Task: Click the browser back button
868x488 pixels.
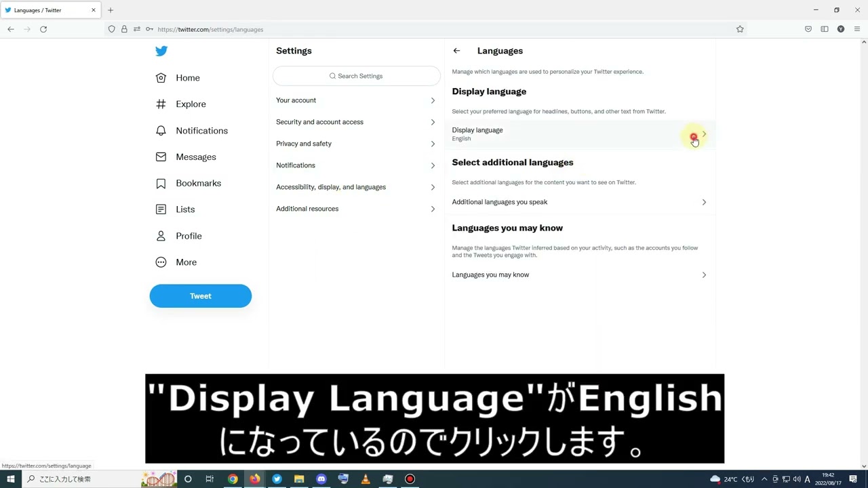Action: pyautogui.click(x=11, y=29)
